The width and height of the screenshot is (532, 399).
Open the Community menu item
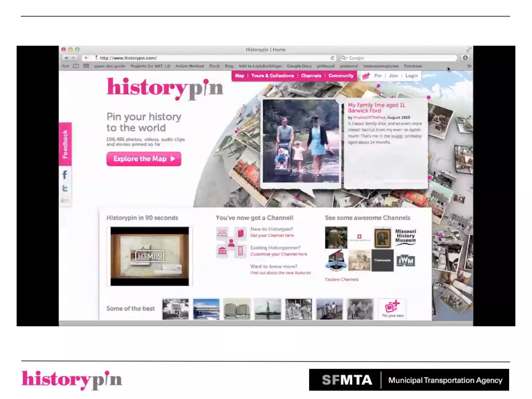click(x=341, y=76)
